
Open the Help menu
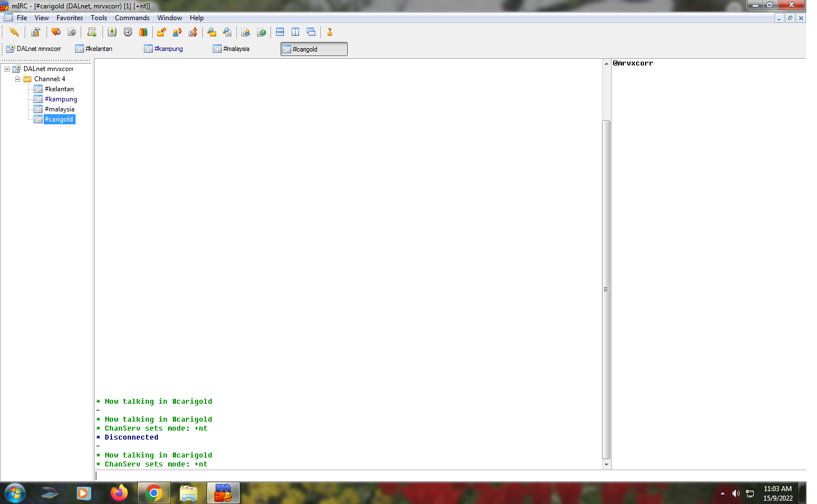coord(197,18)
